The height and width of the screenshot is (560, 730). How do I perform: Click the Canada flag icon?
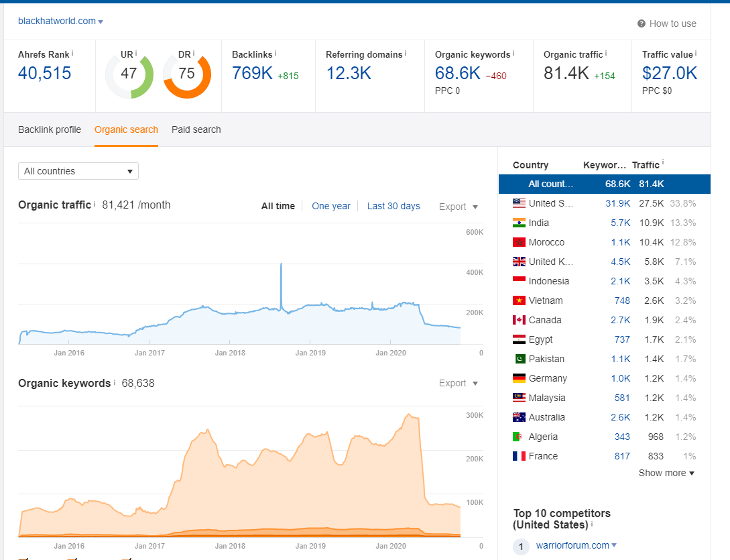coord(519,320)
